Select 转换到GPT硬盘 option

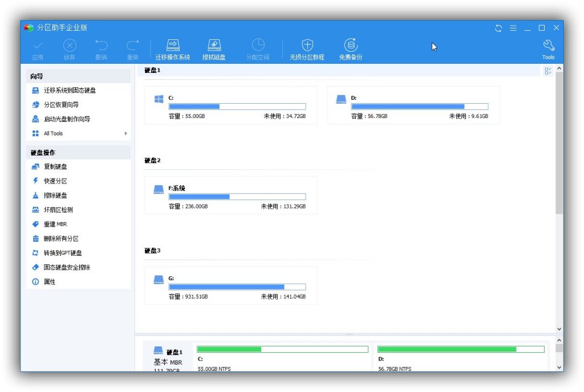63,253
